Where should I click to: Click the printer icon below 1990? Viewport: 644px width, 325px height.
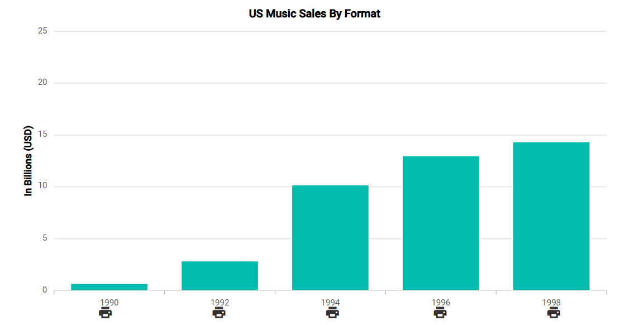click(105, 313)
